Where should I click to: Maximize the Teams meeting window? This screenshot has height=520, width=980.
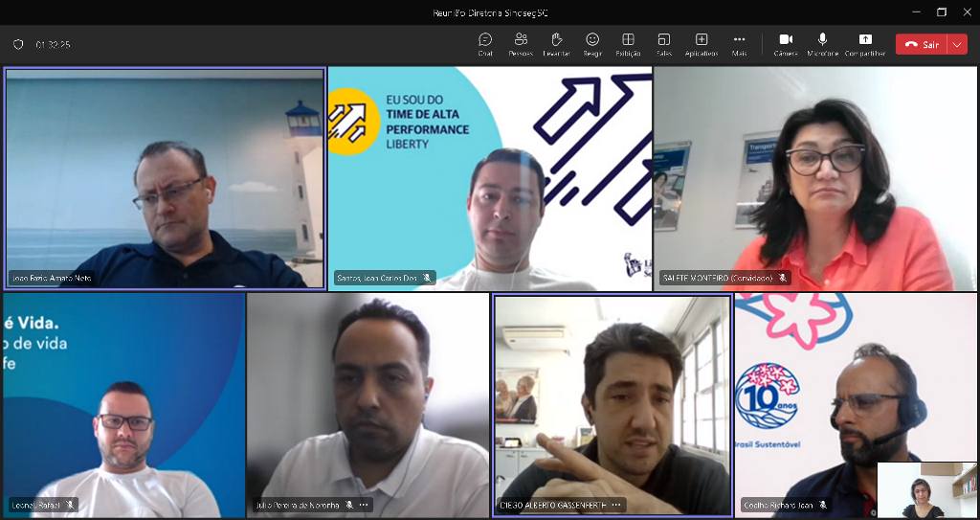click(x=942, y=12)
